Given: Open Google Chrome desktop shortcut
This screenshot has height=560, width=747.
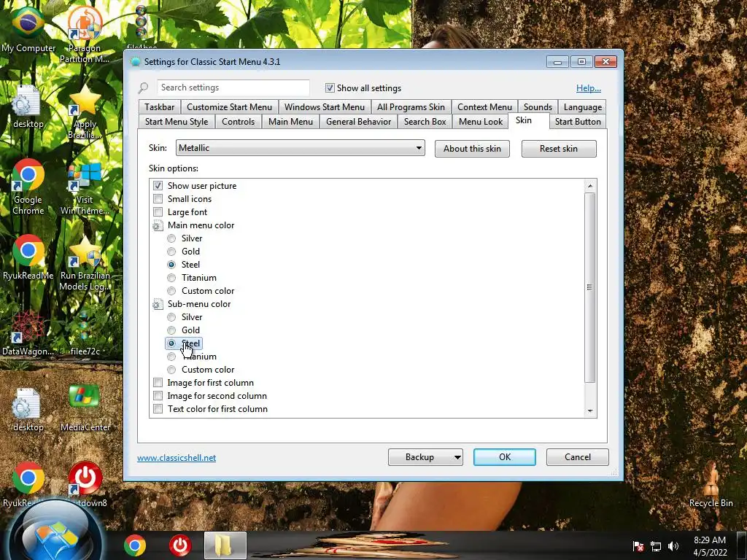Looking at the screenshot, I should [28, 187].
